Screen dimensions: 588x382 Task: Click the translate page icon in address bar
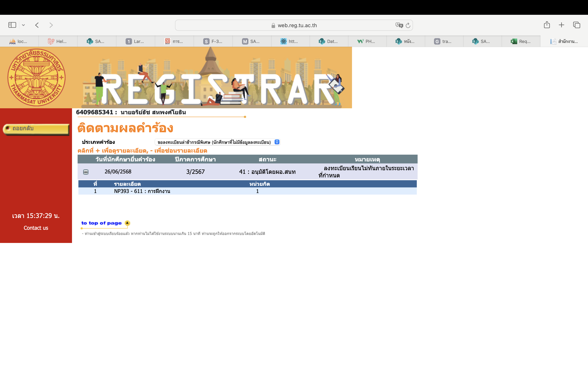[x=399, y=25]
